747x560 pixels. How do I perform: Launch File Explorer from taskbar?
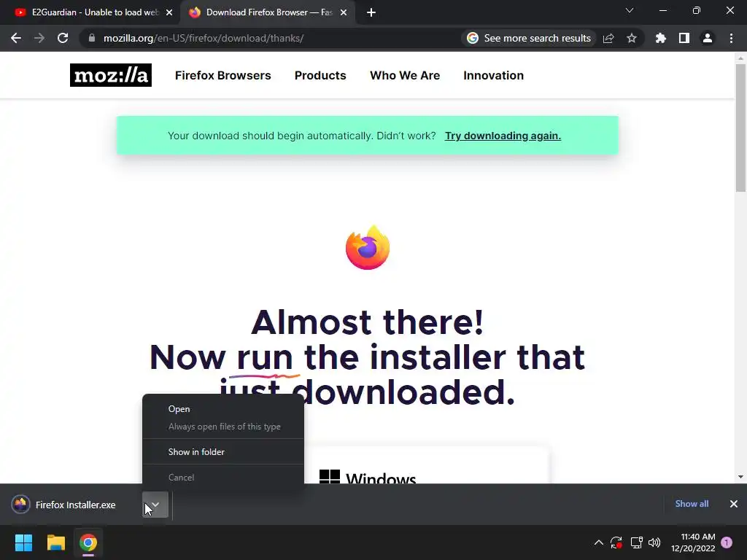[x=55, y=542]
